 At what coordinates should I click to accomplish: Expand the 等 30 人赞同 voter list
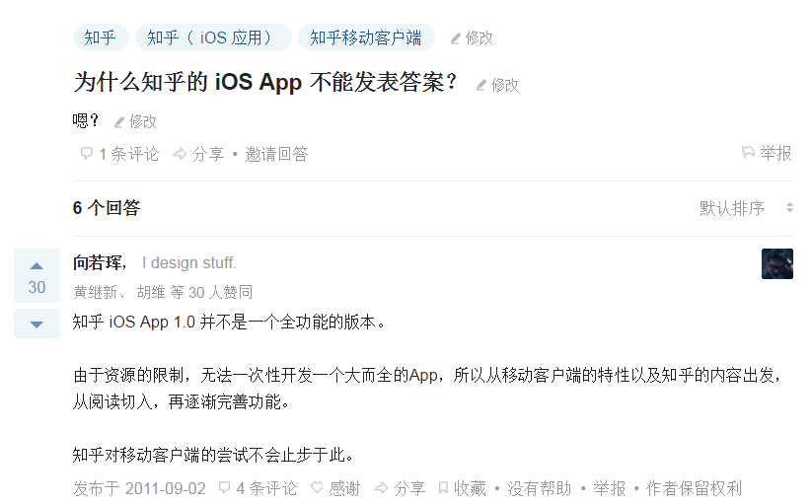211,292
